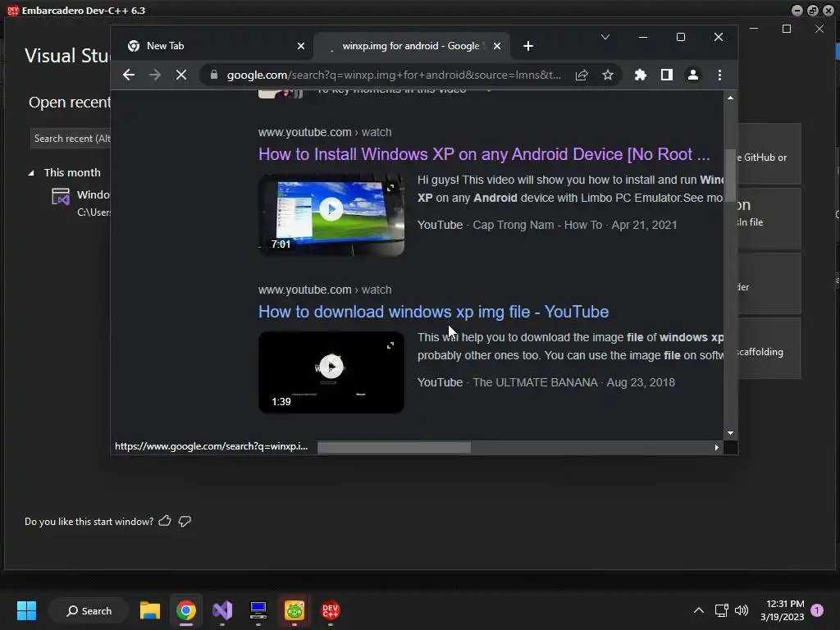This screenshot has height=630, width=840.
Task: Click the forward navigation arrow in Chrome
Action: [155, 75]
